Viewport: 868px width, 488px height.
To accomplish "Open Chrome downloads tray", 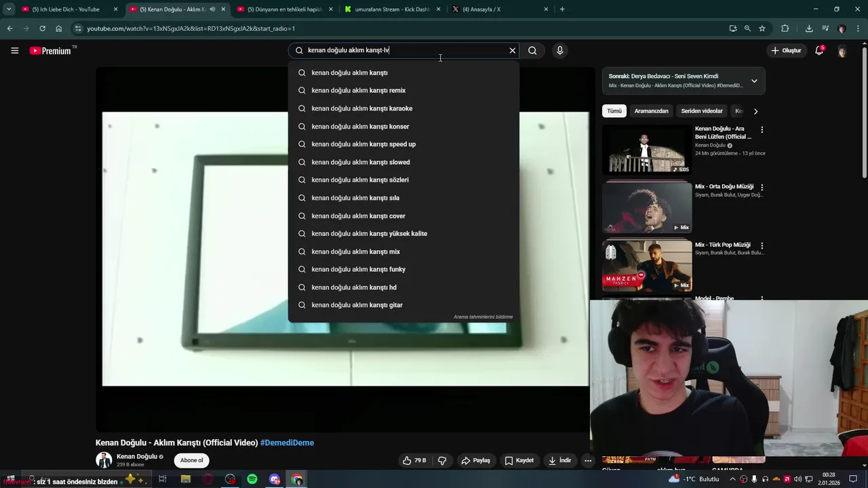I will 809,28.
